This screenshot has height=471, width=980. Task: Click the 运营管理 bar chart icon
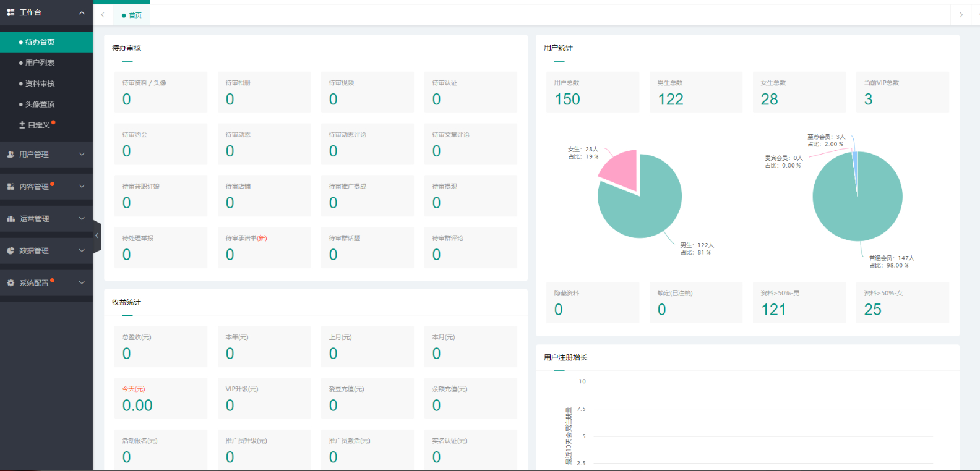coord(11,219)
